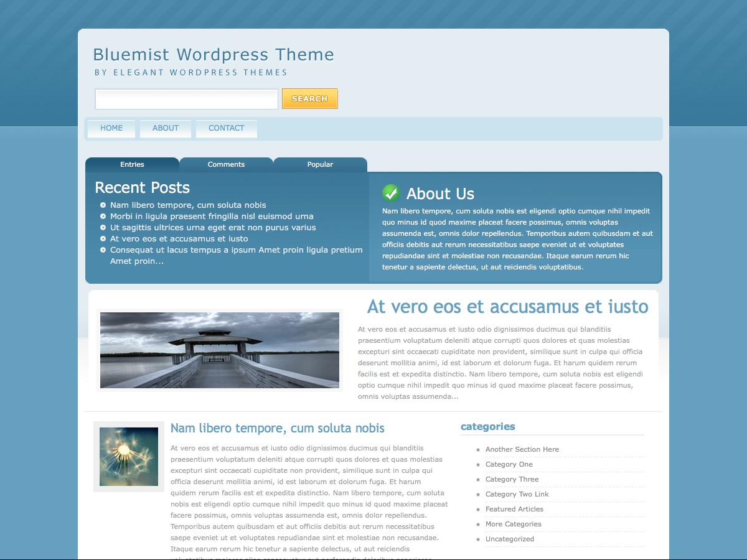The width and height of the screenshot is (747, 560).
Task: Open the 'More Categories' link
Action: [x=514, y=524]
